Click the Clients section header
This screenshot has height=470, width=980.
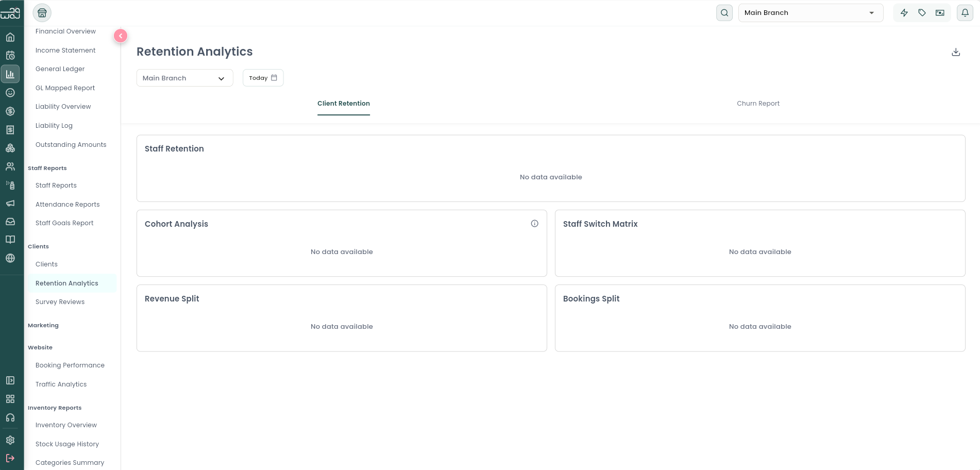click(38, 246)
